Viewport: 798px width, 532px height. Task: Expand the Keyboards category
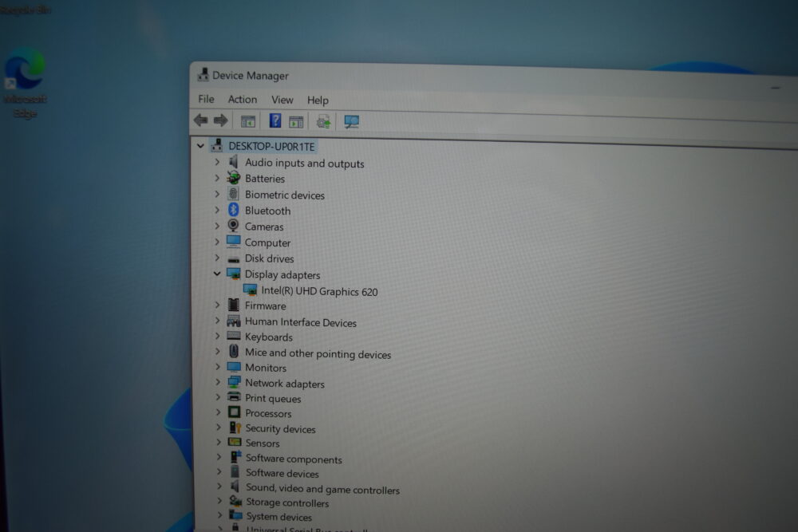click(x=217, y=336)
